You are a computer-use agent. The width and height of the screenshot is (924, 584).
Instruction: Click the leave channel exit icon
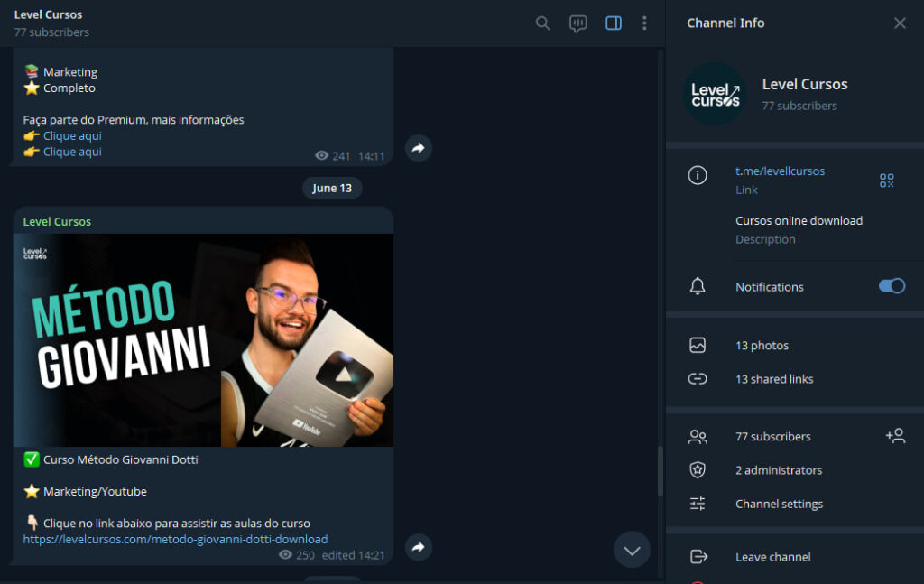coord(698,557)
